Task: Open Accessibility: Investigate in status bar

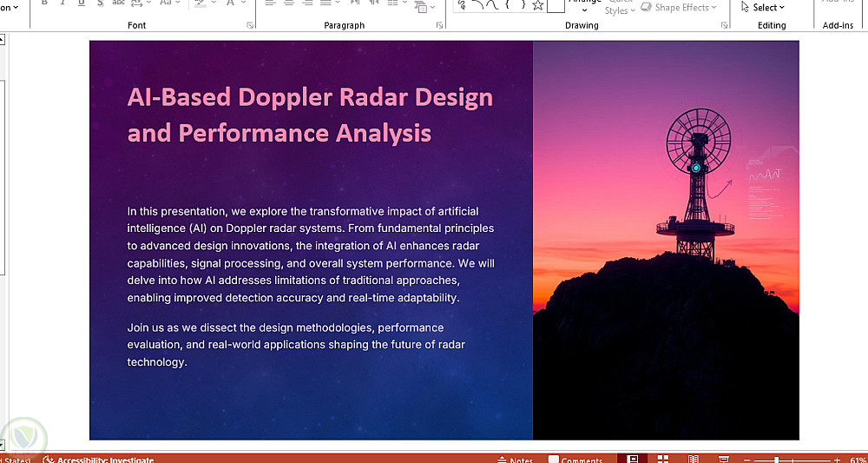Action: [x=98, y=460]
